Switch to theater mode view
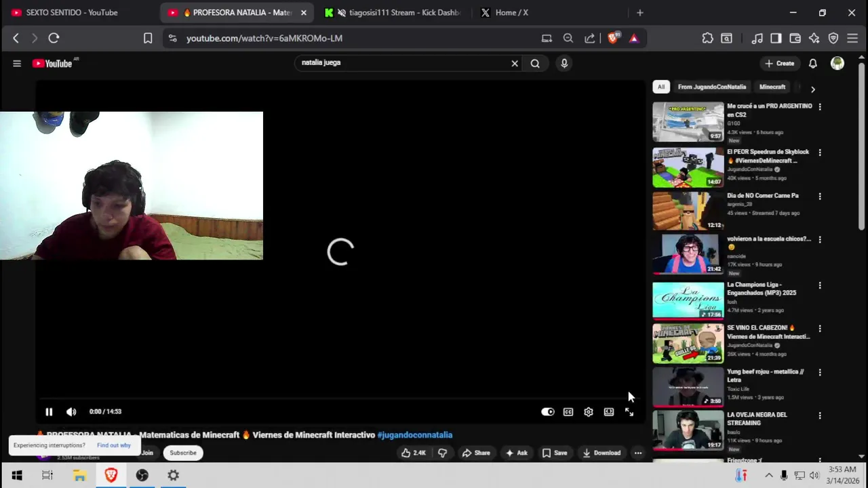The width and height of the screenshot is (868, 488). coord(609,411)
